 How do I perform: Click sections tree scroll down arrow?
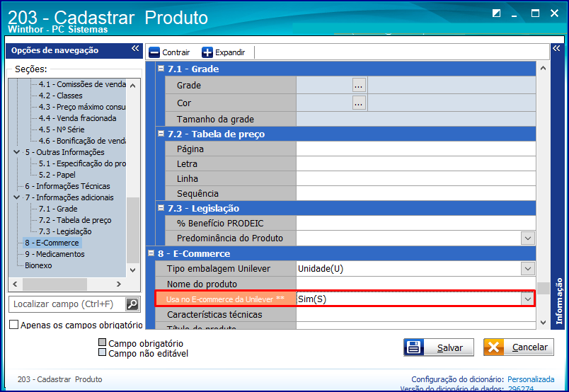click(x=133, y=270)
